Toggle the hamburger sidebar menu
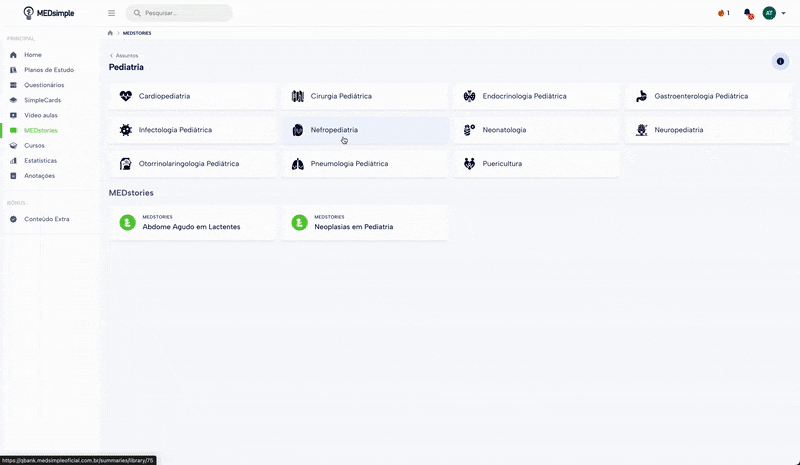 pos(111,13)
